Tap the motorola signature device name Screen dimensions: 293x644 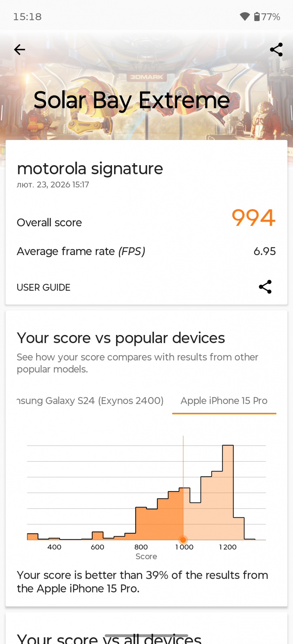(x=90, y=169)
